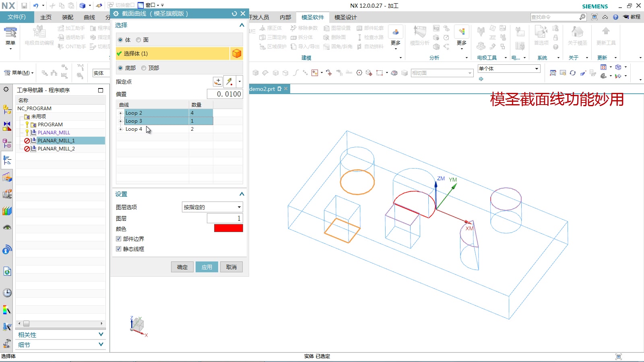
Task: Open the Reuse Library books icon
Action: coord(7,211)
